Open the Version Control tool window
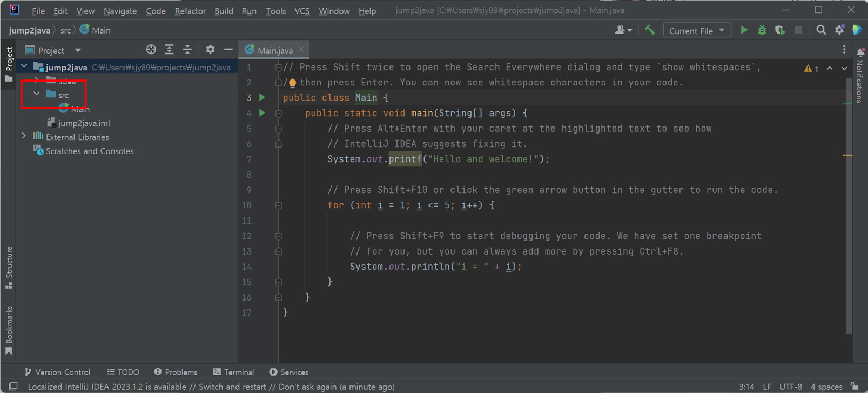 tap(57, 372)
